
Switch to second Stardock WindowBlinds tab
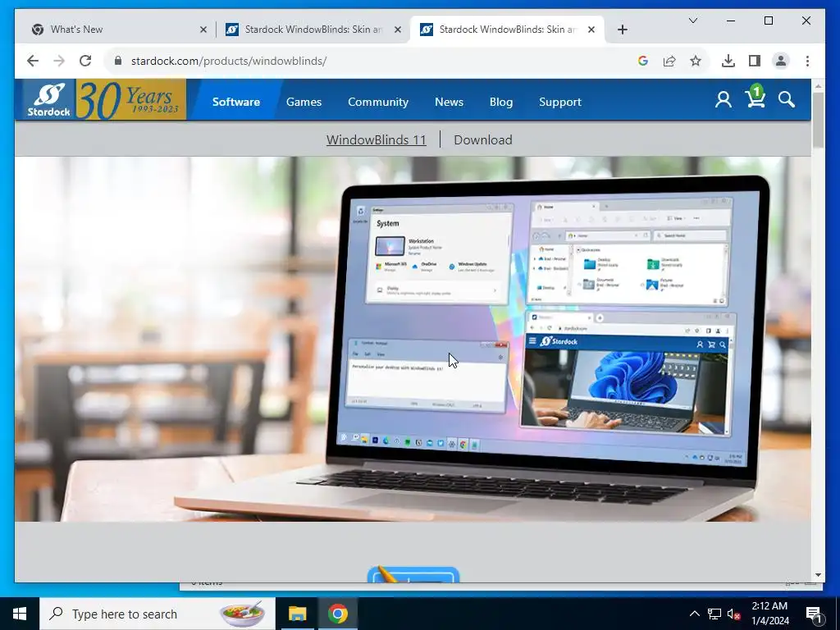[313, 30]
